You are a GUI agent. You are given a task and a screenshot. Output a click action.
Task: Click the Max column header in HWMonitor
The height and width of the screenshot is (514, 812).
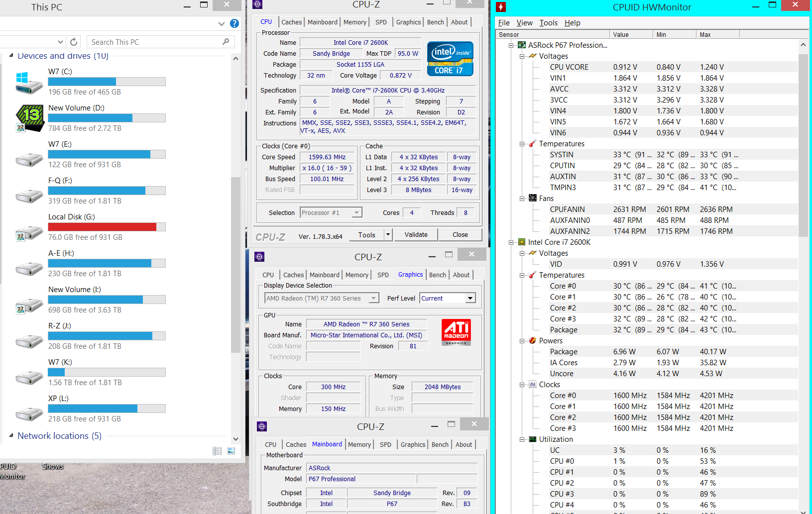(717, 34)
